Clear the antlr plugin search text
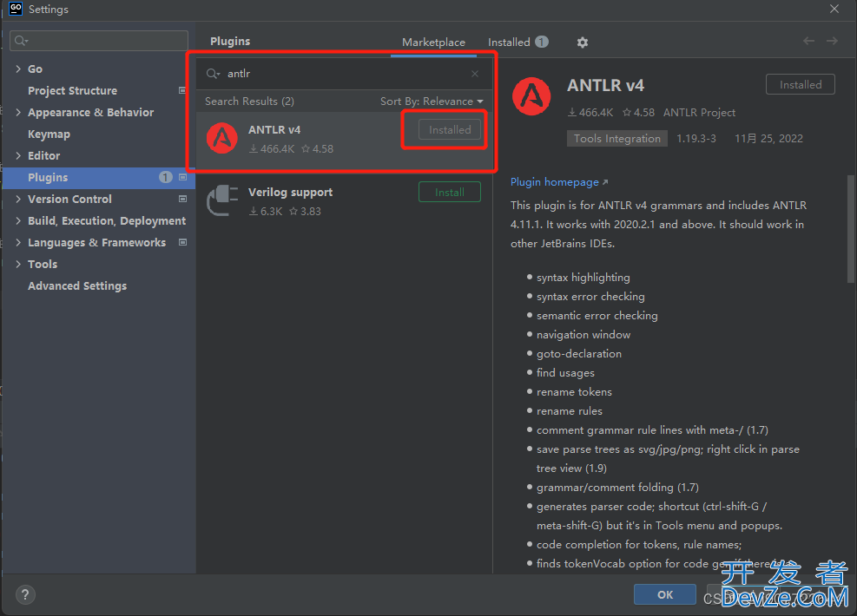The height and width of the screenshot is (616, 857). click(x=475, y=74)
